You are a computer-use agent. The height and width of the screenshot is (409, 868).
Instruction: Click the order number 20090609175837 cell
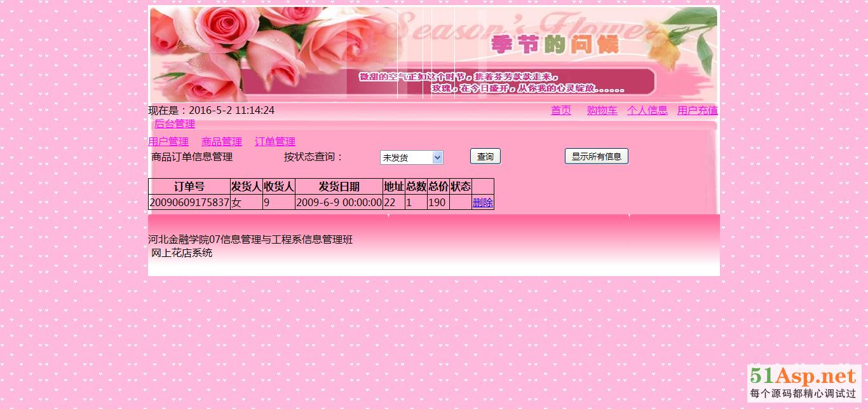(189, 203)
